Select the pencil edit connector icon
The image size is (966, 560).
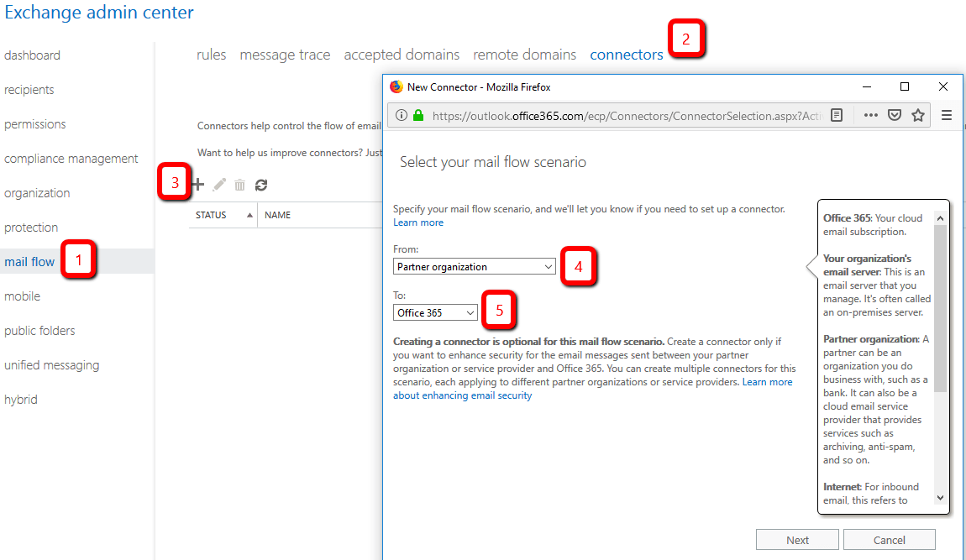coord(218,185)
